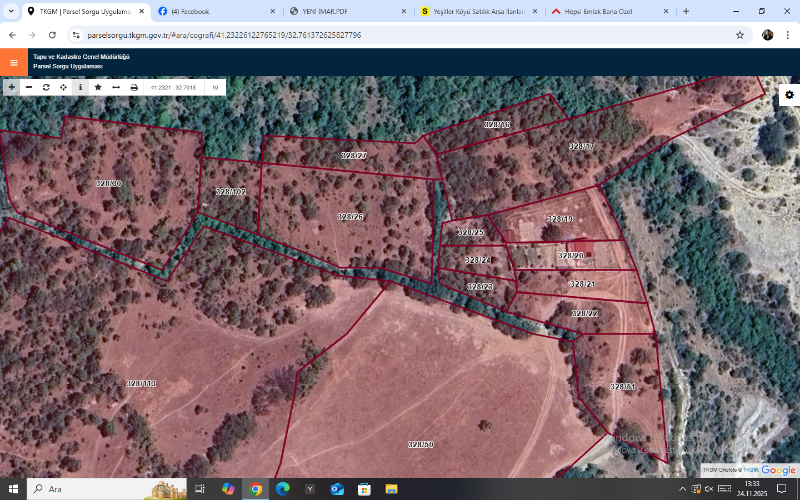Viewport: 800px width, 500px height.
Task: Close the Yeşiller Köyü Satılık Arsa tab
Action: click(x=533, y=11)
